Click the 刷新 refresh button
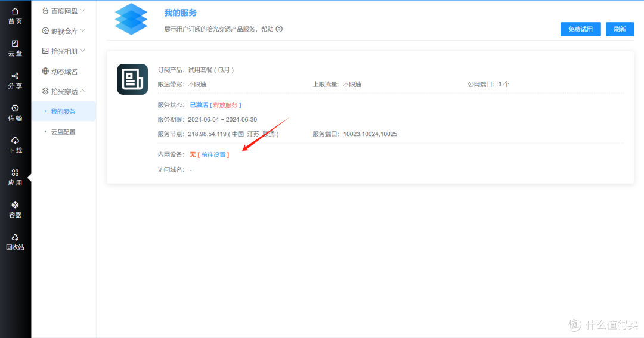Screen dimensions: 644x338 click(x=620, y=29)
